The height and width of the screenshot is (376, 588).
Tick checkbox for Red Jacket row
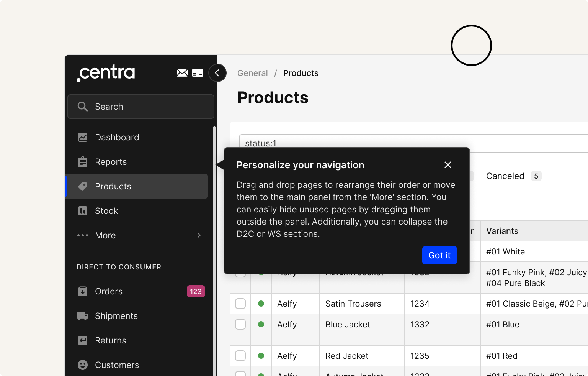(240, 356)
